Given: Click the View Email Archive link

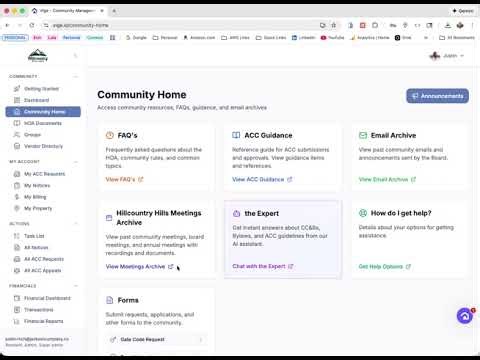Looking at the screenshot, I should coord(387,179).
